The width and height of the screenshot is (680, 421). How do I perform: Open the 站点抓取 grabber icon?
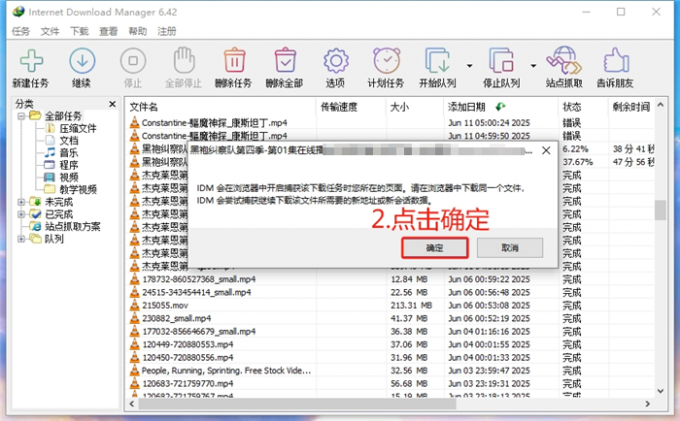(564, 61)
